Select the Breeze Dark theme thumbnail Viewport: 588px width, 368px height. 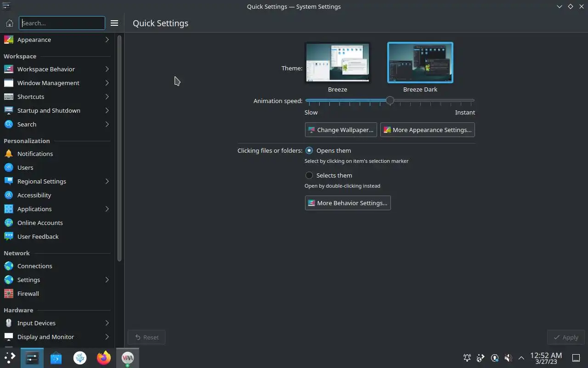420,63
